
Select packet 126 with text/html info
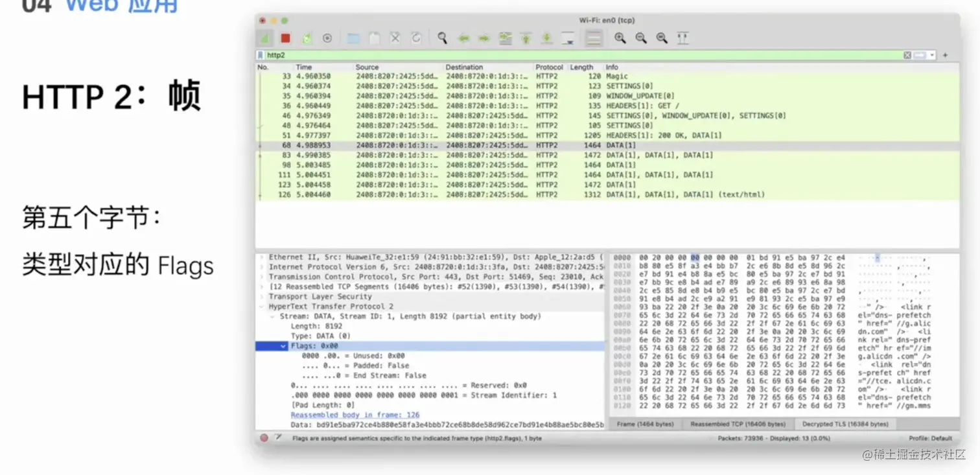click(x=608, y=194)
